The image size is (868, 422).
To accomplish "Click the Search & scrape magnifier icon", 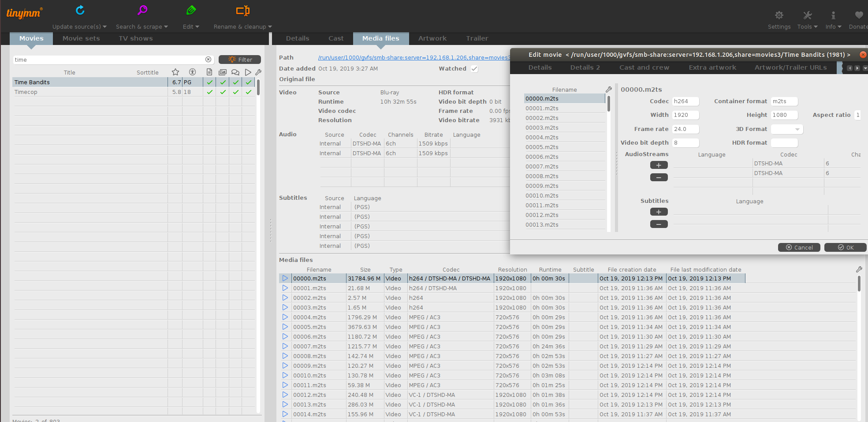I will 142,10.
